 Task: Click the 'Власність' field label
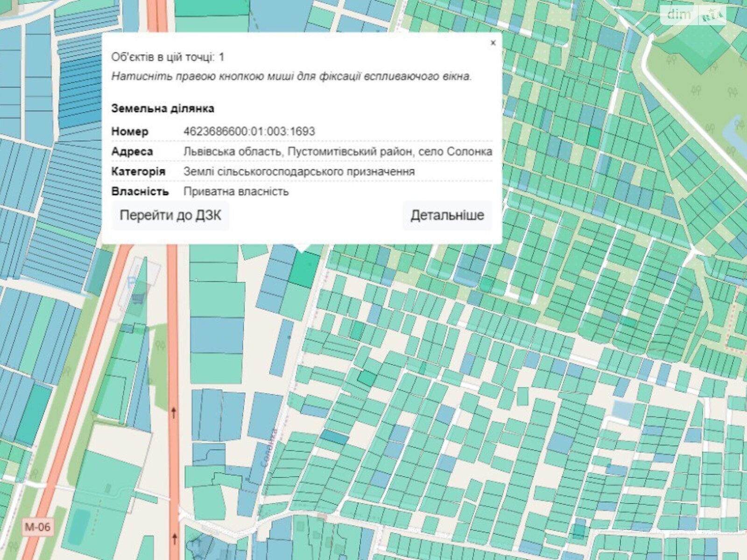pyautogui.click(x=140, y=192)
